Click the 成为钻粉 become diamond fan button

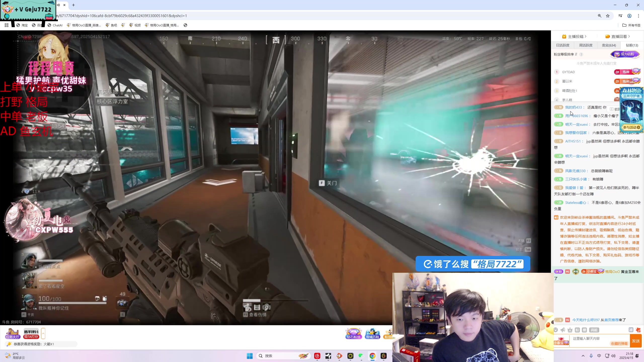[x=625, y=54]
